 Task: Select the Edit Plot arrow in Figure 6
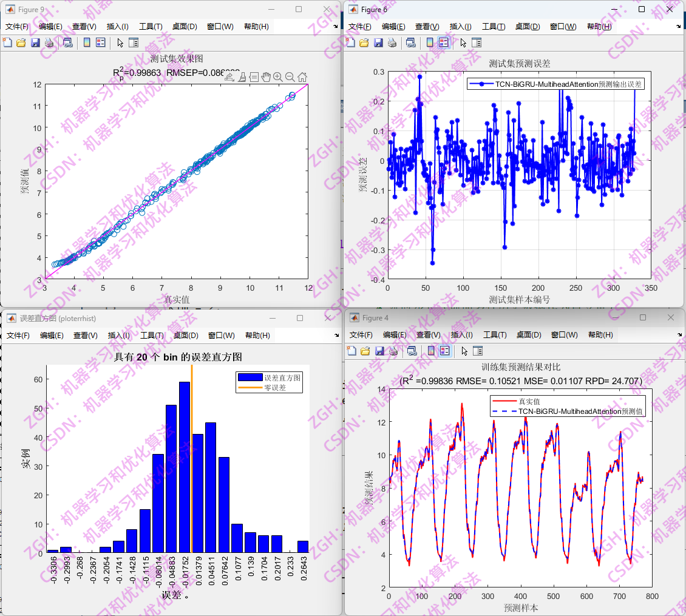point(463,42)
